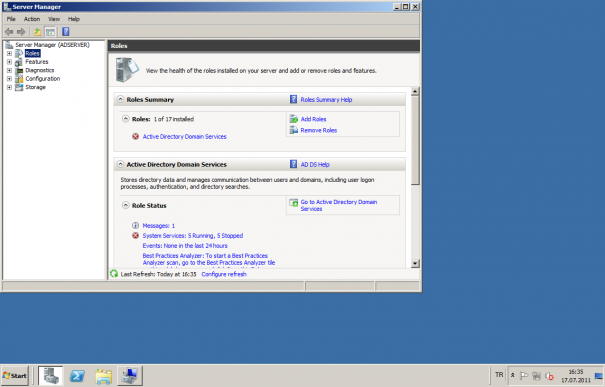Click the Server Manager taskbar icon
The image size is (605, 387).
tap(51, 376)
